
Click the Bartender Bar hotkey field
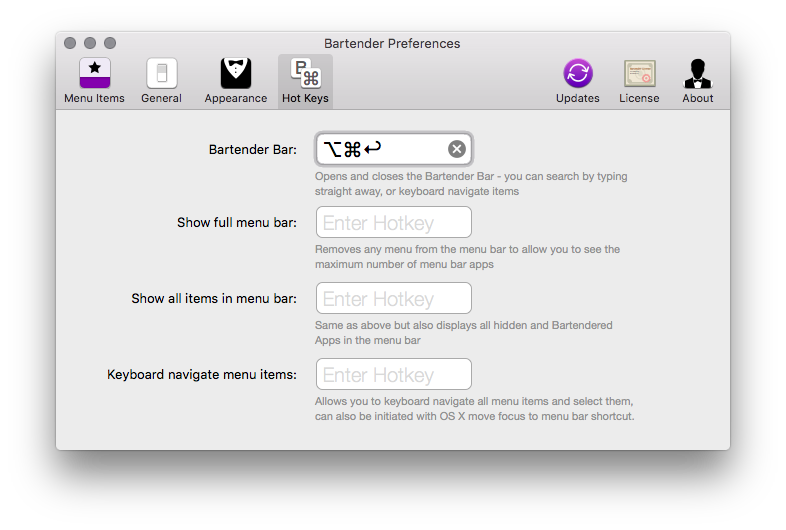point(394,149)
